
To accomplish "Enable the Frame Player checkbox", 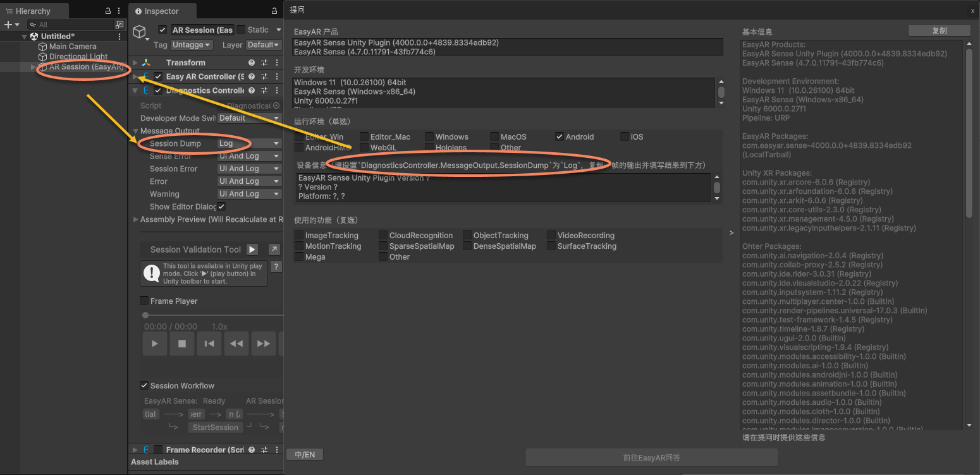I will (143, 301).
